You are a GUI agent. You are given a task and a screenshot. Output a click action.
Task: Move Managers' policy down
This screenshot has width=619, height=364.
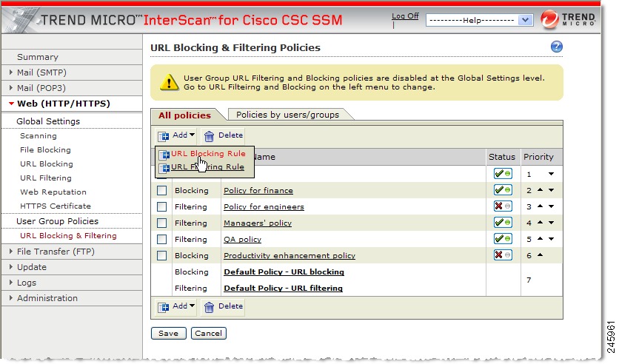coord(551,223)
